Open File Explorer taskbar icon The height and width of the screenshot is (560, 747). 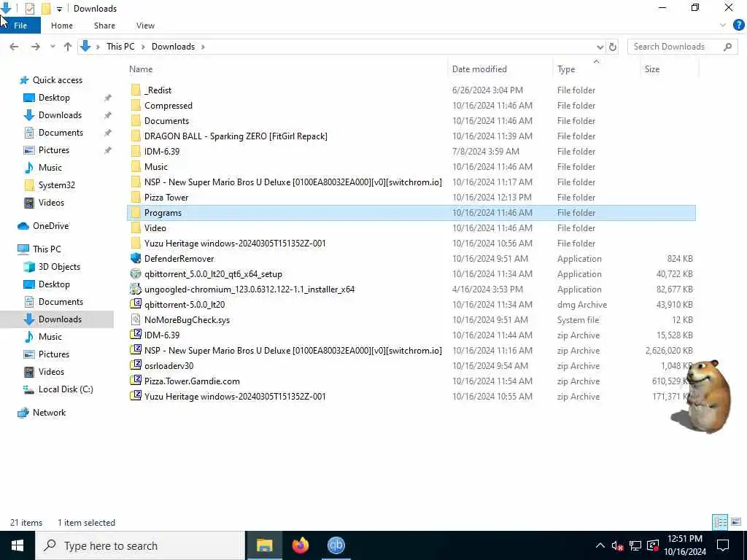(264, 545)
